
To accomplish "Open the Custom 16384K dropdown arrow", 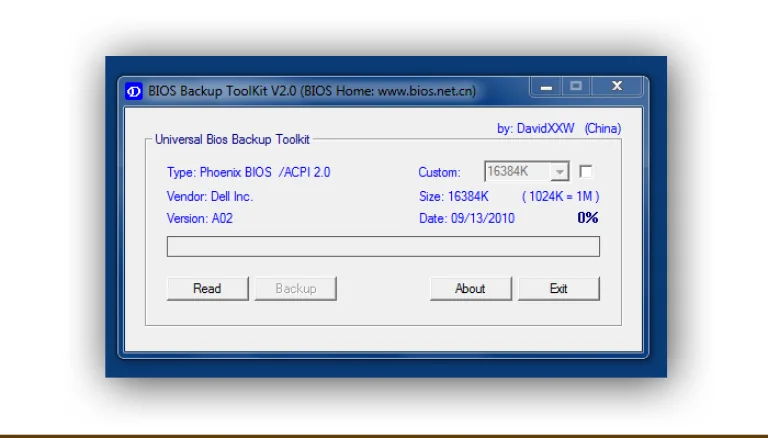I will click(559, 171).
